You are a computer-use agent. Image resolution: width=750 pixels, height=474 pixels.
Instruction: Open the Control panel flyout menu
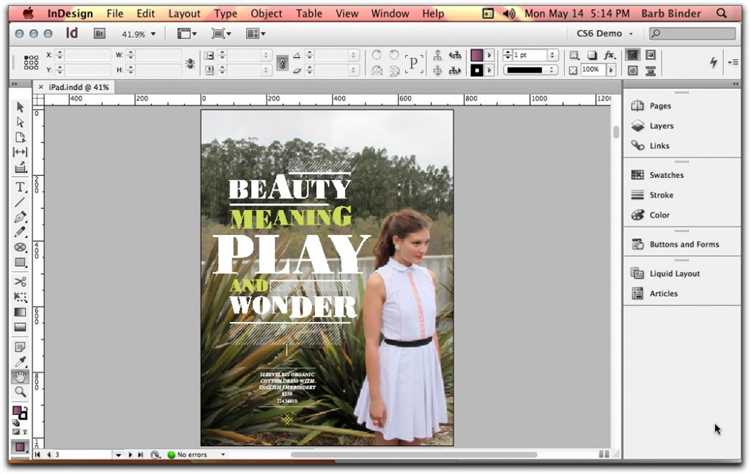point(733,62)
